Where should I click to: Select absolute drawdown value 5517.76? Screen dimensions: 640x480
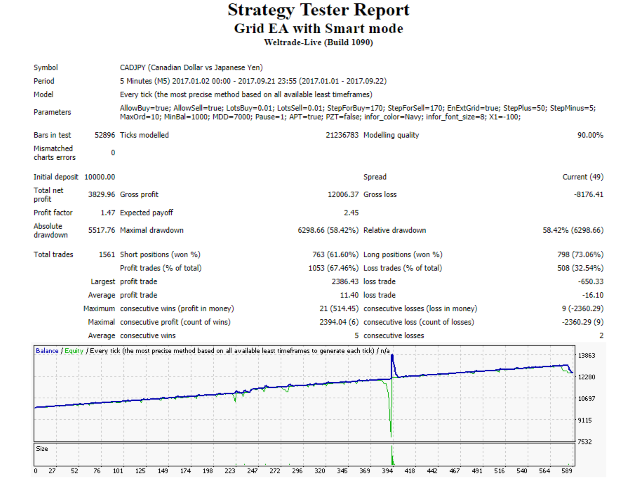pyautogui.click(x=102, y=231)
